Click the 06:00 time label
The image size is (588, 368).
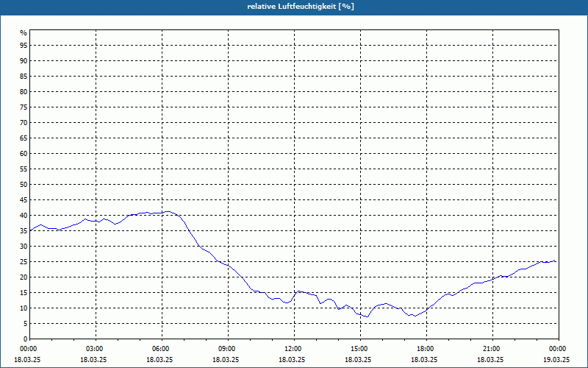(x=162, y=349)
